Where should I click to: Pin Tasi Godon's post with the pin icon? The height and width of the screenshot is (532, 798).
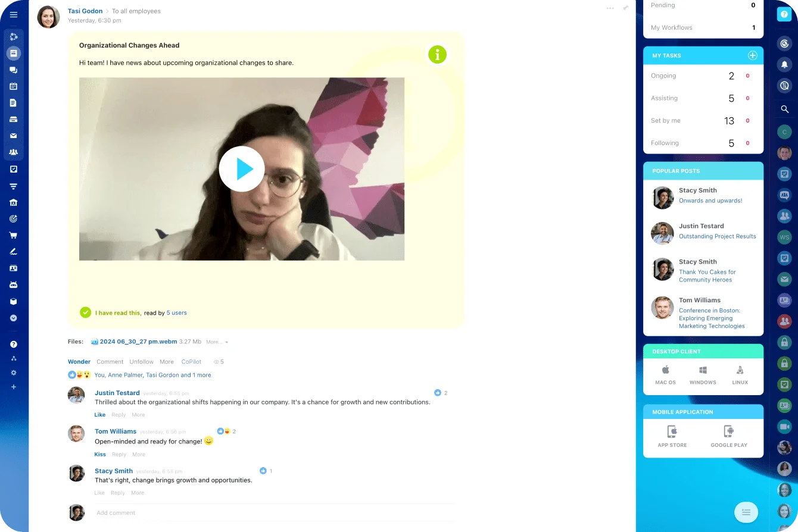point(625,8)
